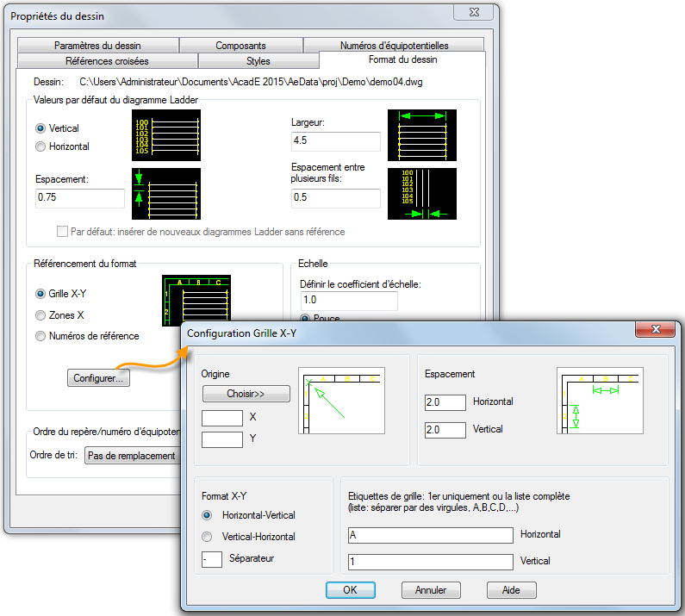Click the scale coefficient field with 1.0
The height and width of the screenshot is (616, 685).
click(349, 301)
